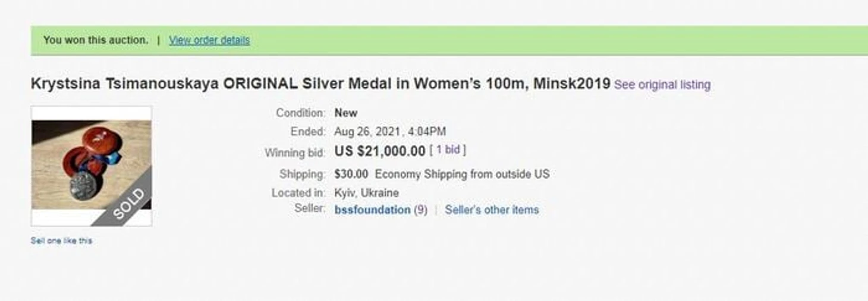Screen dimensions: 868x301
Task: Visit the bssfoundation seller profile
Action: (372, 210)
